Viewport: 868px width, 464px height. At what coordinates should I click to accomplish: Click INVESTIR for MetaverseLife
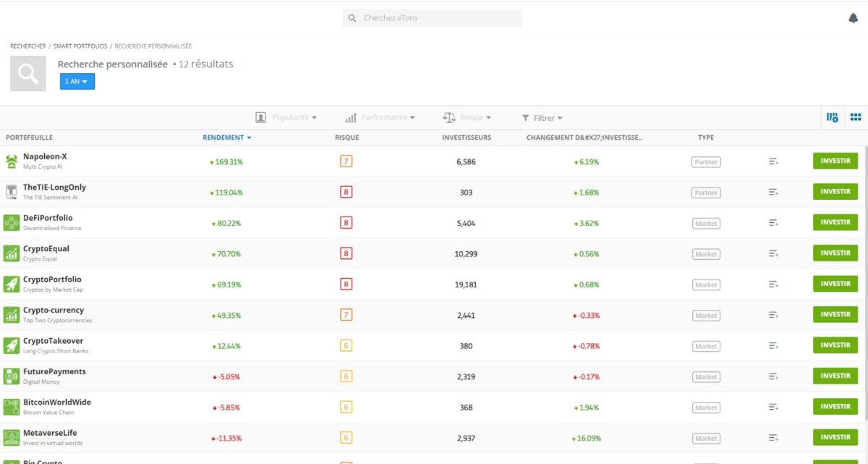click(x=835, y=437)
